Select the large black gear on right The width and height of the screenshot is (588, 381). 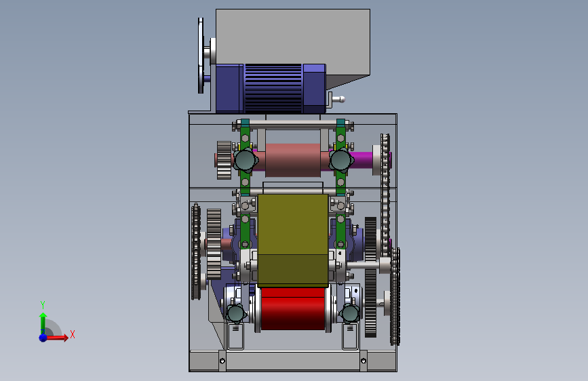click(x=370, y=277)
